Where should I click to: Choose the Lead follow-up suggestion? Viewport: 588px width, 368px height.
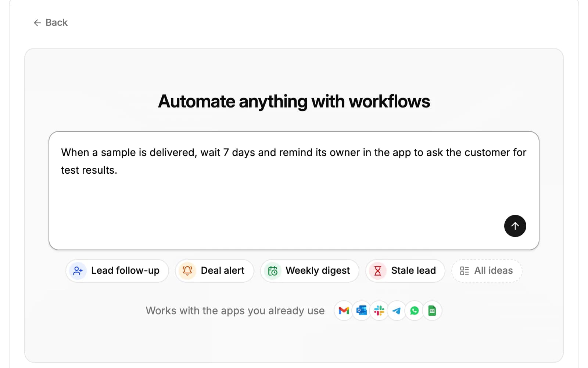(117, 271)
